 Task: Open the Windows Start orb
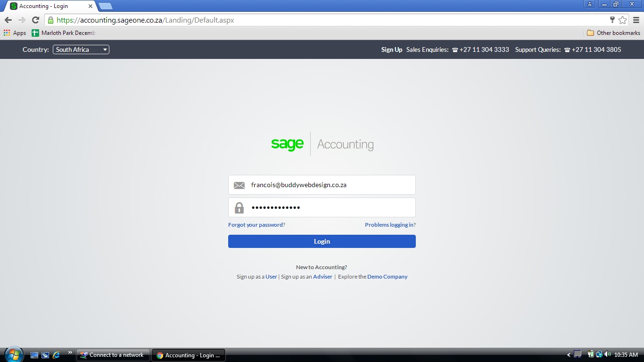coord(14,354)
